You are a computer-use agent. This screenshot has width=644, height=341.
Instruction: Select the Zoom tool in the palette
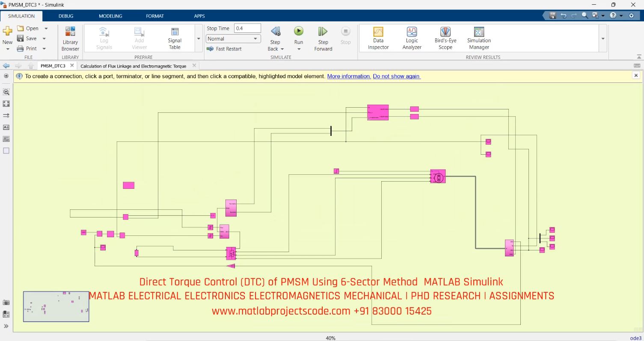click(6, 92)
